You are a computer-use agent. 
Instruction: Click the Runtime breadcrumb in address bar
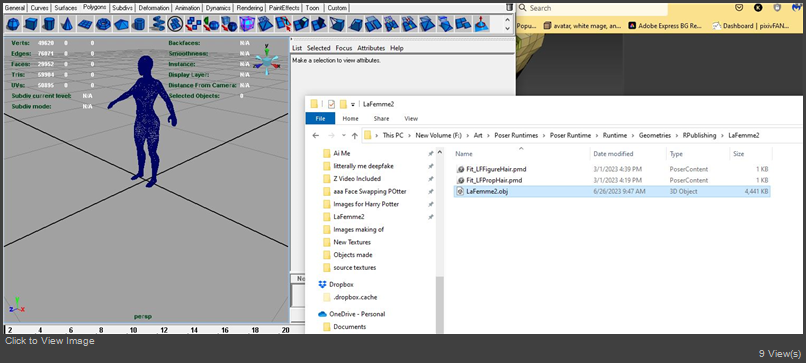coord(615,136)
